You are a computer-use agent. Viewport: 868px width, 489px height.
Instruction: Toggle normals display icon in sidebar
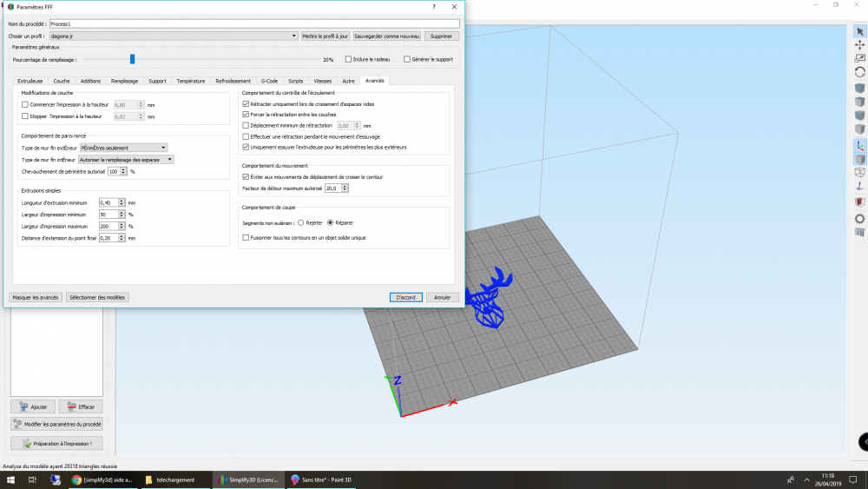[859, 186]
